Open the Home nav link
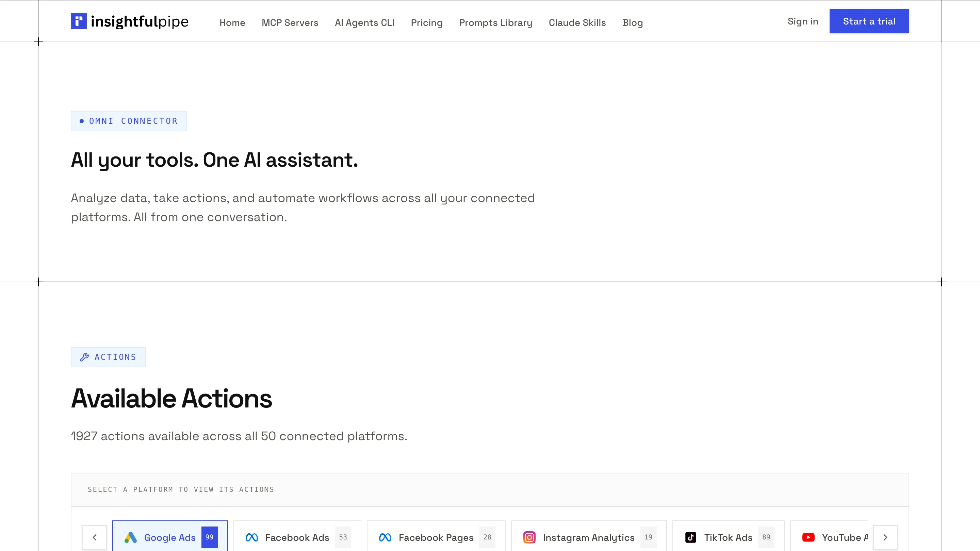The image size is (980, 551). (232, 23)
